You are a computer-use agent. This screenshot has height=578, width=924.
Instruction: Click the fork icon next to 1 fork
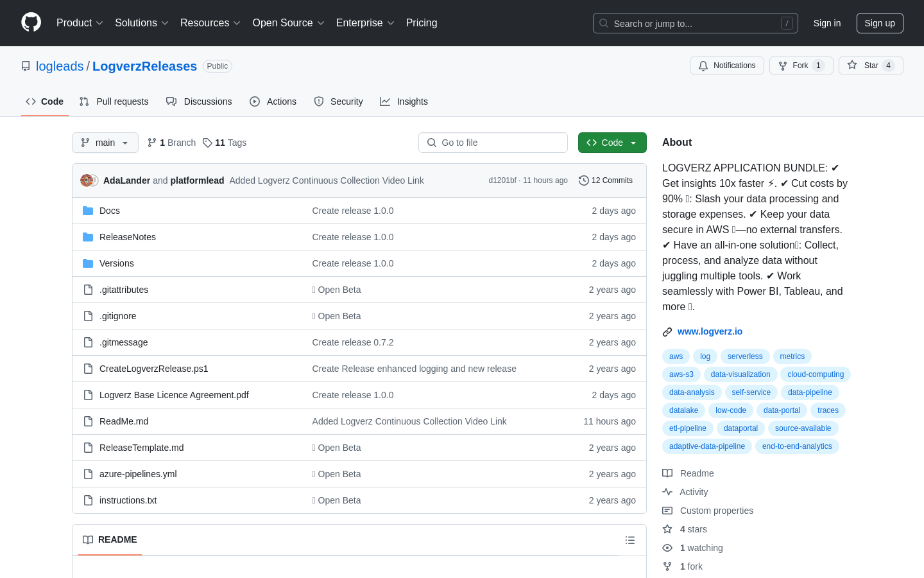pyautogui.click(x=667, y=566)
